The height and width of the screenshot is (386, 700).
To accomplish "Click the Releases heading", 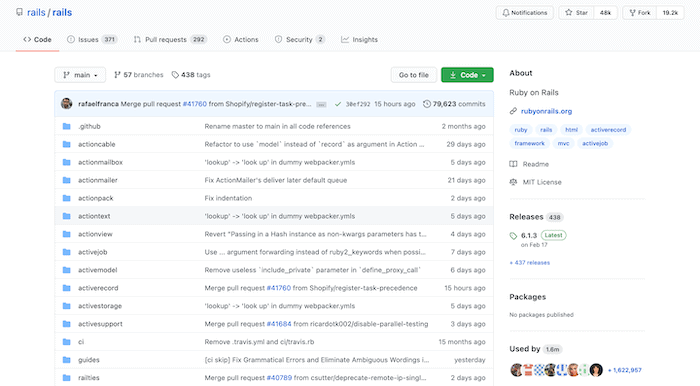I will (526, 217).
